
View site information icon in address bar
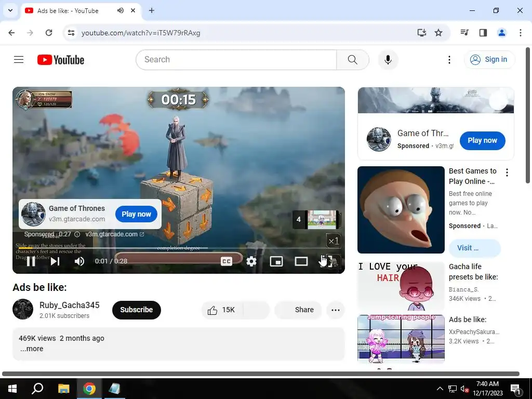pyautogui.click(x=71, y=33)
